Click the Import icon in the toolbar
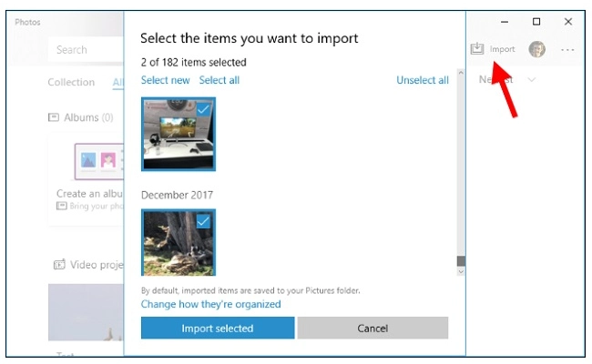 coord(477,49)
